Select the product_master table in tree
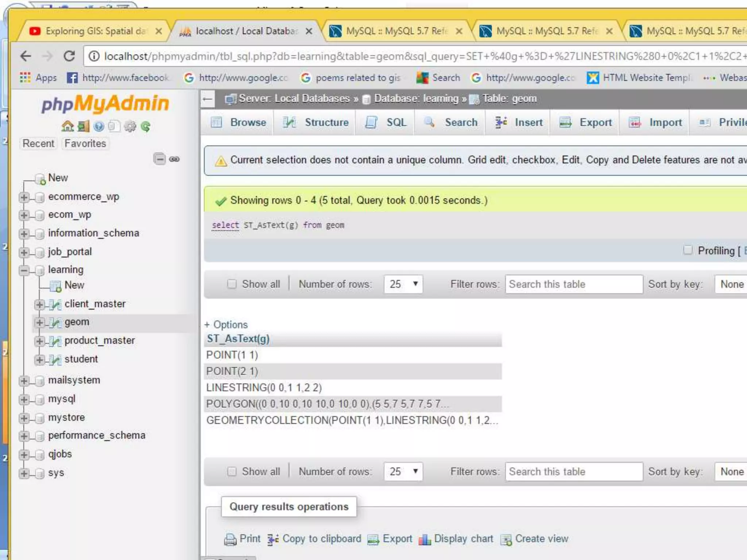 point(100,341)
